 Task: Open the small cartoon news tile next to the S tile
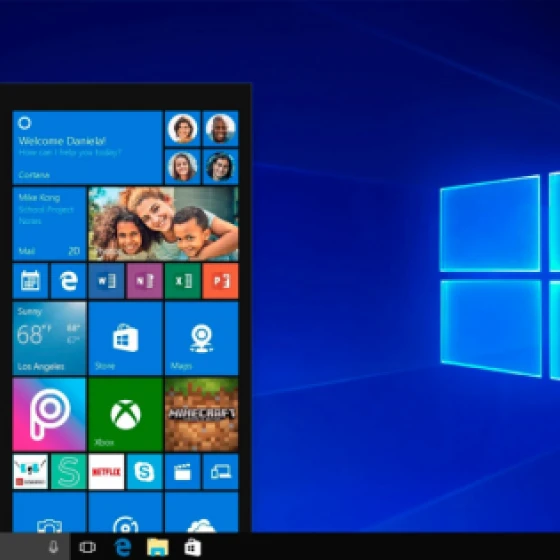[x=30, y=471]
